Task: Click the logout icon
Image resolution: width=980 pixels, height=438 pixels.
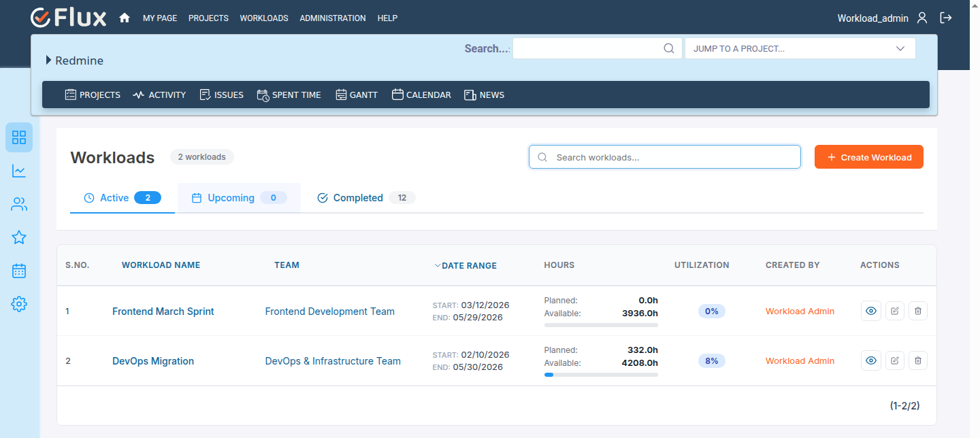Action: point(946,18)
